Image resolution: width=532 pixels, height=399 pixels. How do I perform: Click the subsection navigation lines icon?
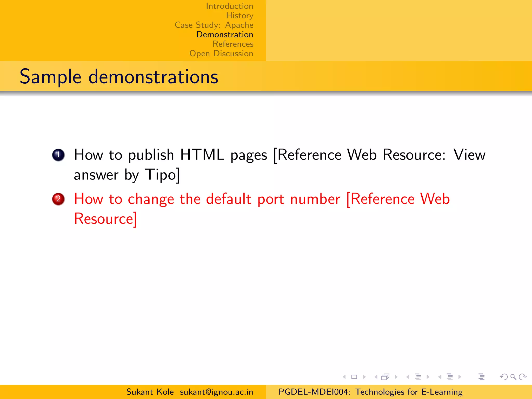418,377
